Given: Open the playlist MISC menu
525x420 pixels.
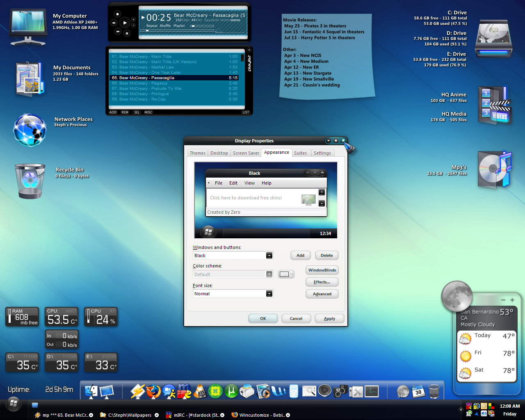Looking at the screenshot, I should [x=148, y=112].
